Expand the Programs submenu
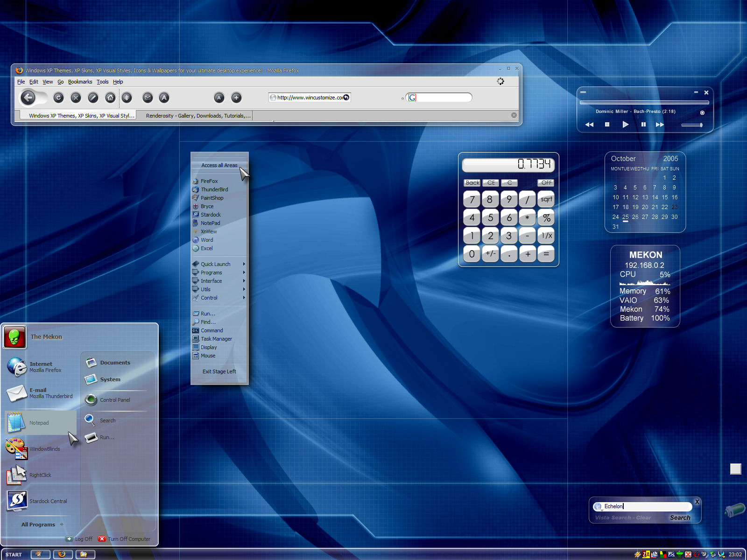 219,273
